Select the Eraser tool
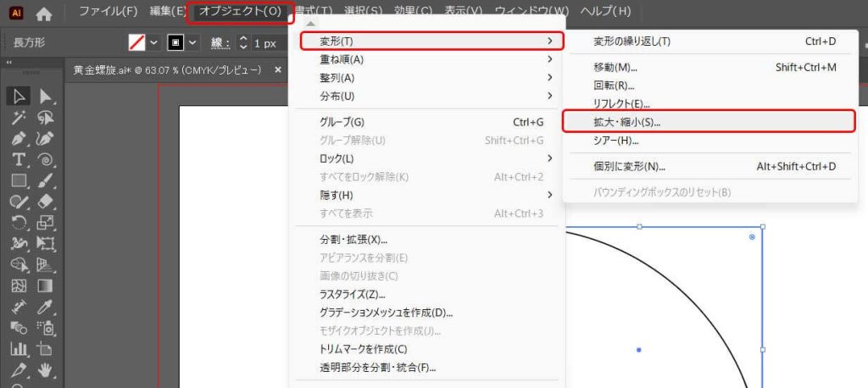This screenshot has height=388, width=868. (x=46, y=202)
